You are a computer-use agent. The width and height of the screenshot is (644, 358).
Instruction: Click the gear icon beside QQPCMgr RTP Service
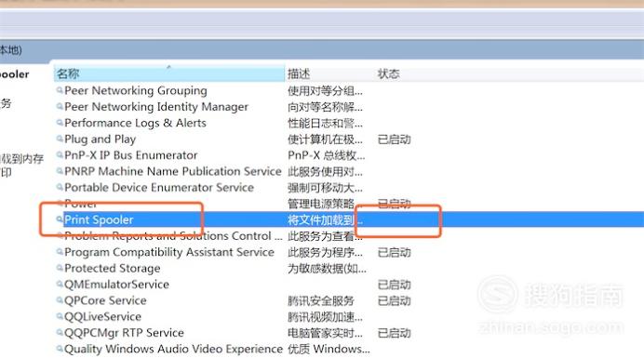click(60, 333)
